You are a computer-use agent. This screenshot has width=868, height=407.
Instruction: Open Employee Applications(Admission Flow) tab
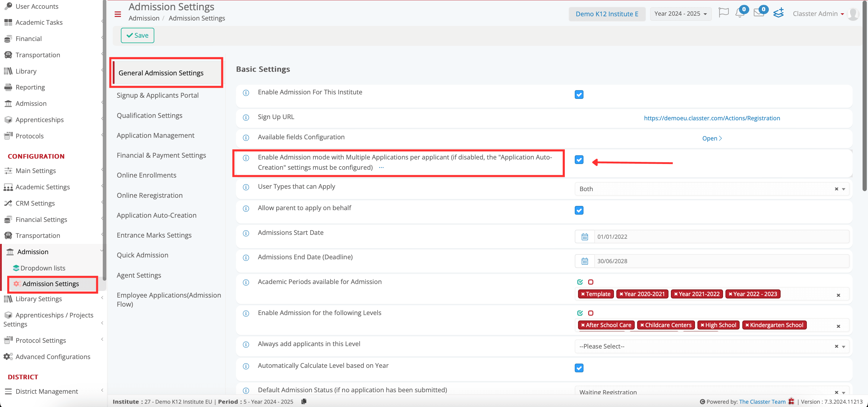coord(168,300)
